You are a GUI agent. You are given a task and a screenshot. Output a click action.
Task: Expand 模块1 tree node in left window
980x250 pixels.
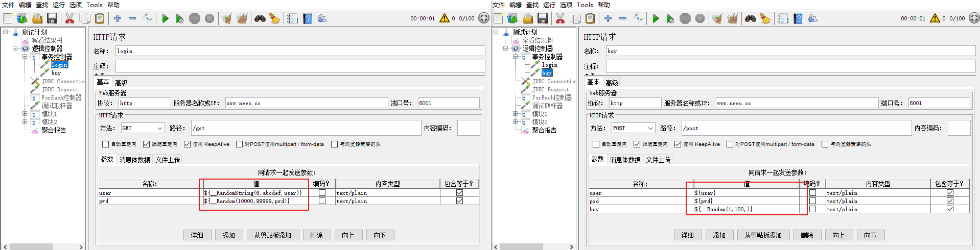point(25,114)
